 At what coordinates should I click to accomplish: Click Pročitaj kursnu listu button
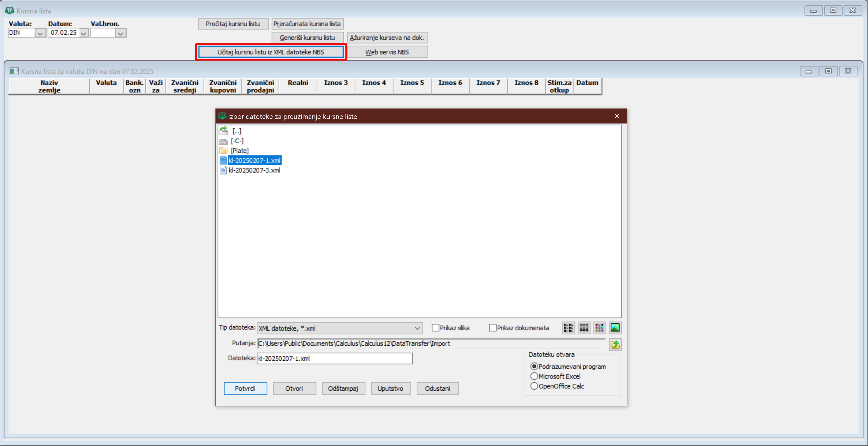coord(233,24)
